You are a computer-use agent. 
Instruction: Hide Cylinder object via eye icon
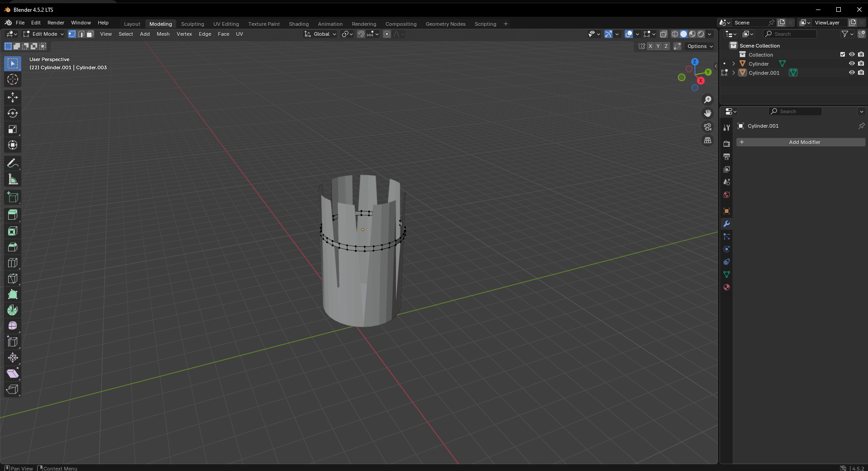pos(852,63)
